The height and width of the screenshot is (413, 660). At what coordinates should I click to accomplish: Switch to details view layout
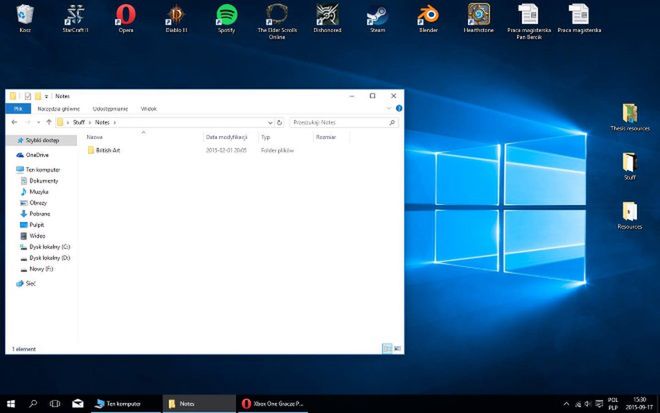tap(387, 349)
